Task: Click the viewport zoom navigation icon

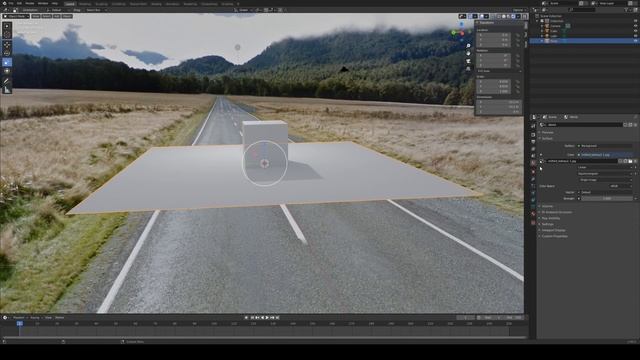Action: [468, 46]
